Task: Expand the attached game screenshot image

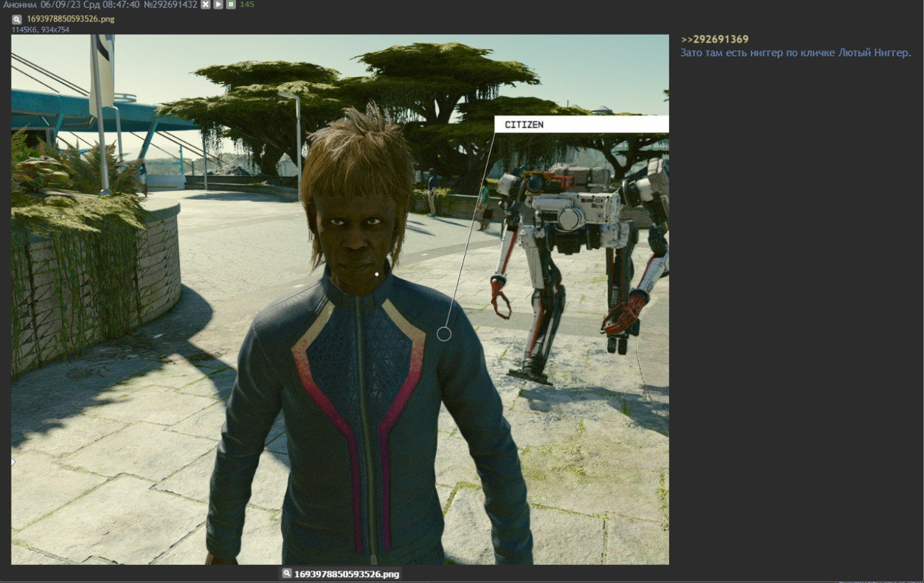Action: click(340, 299)
